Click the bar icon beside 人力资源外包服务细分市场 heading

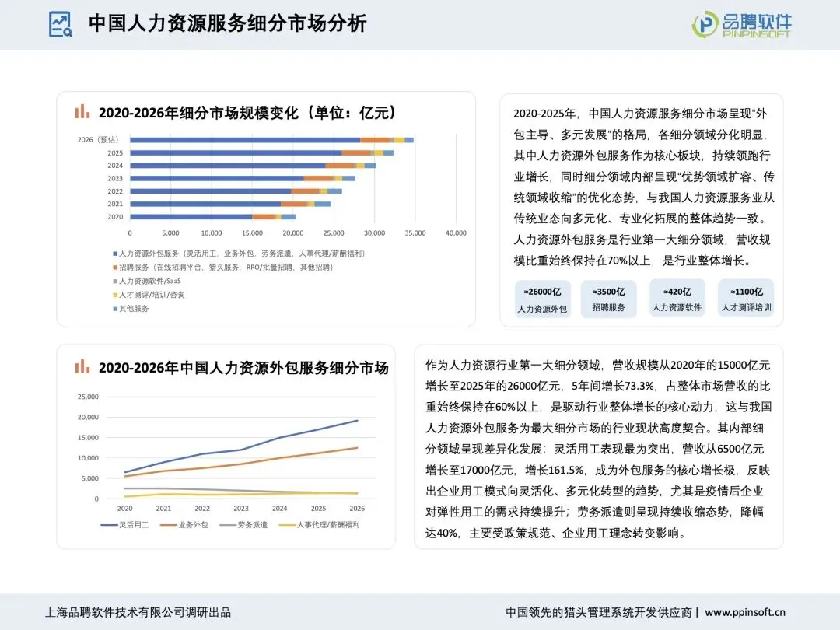[x=82, y=366]
